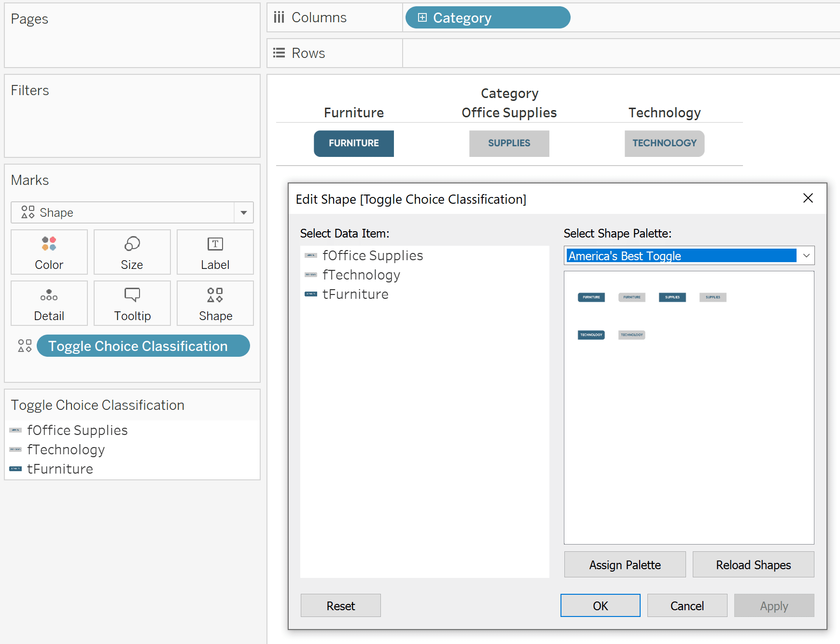Confirm the dialog with OK
The image size is (840, 644).
coord(601,605)
